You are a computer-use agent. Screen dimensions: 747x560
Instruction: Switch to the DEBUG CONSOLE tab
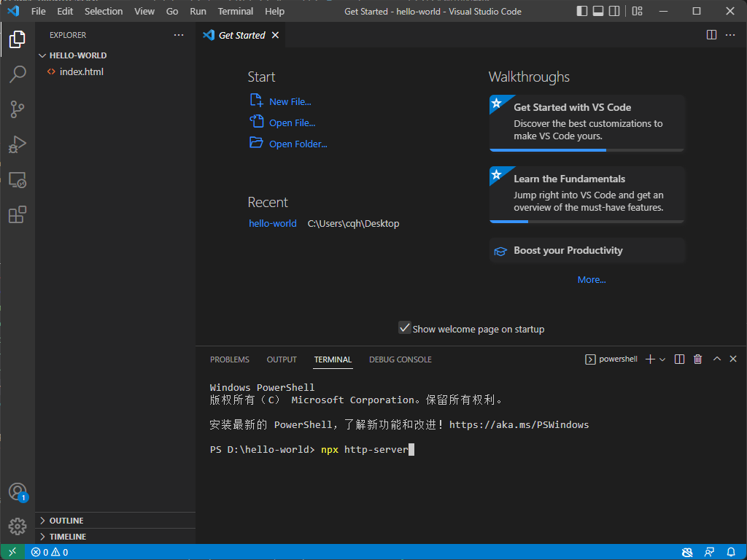pyautogui.click(x=400, y=359)
